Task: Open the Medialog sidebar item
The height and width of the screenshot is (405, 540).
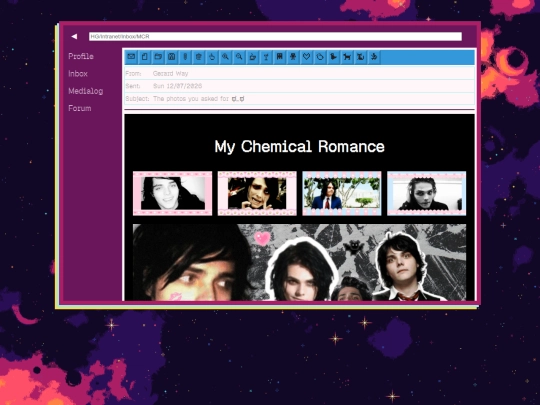Action: (x=86, y=91)
